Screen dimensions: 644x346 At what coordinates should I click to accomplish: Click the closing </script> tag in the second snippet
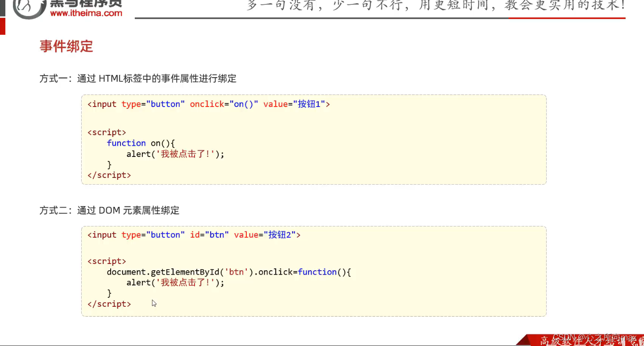pyautogui.click(x=109, y=304)
